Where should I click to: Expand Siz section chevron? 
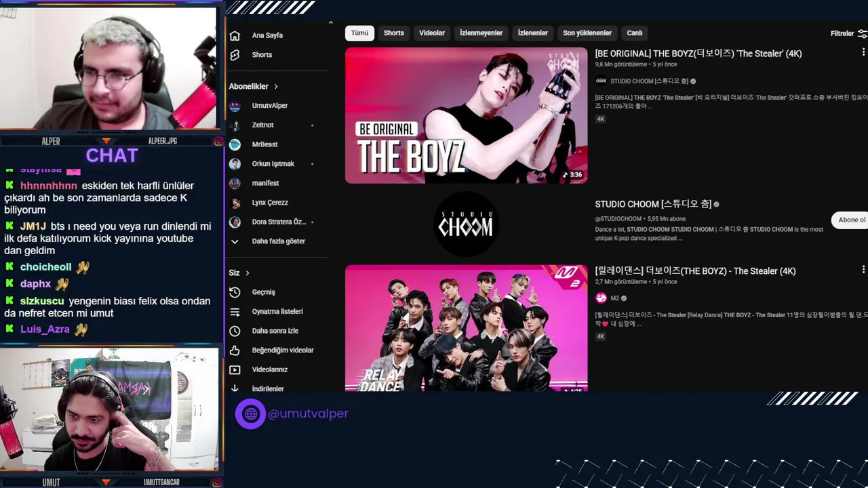[248, 273]
